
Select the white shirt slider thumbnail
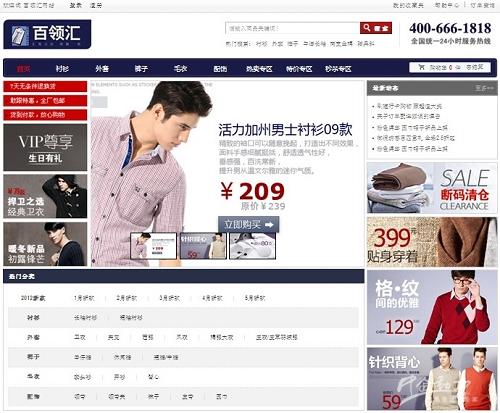[253, 246]
